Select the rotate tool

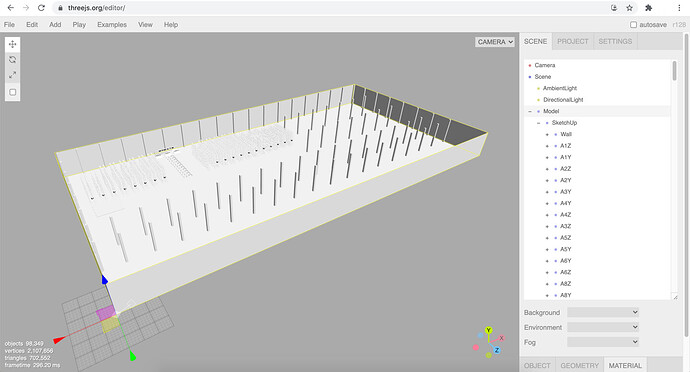12,59
